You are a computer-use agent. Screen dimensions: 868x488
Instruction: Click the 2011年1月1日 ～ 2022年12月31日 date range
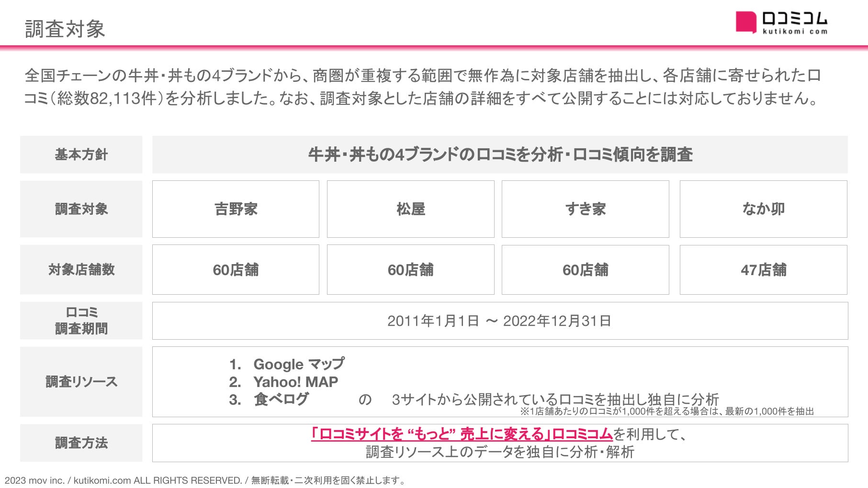[499, 321]
